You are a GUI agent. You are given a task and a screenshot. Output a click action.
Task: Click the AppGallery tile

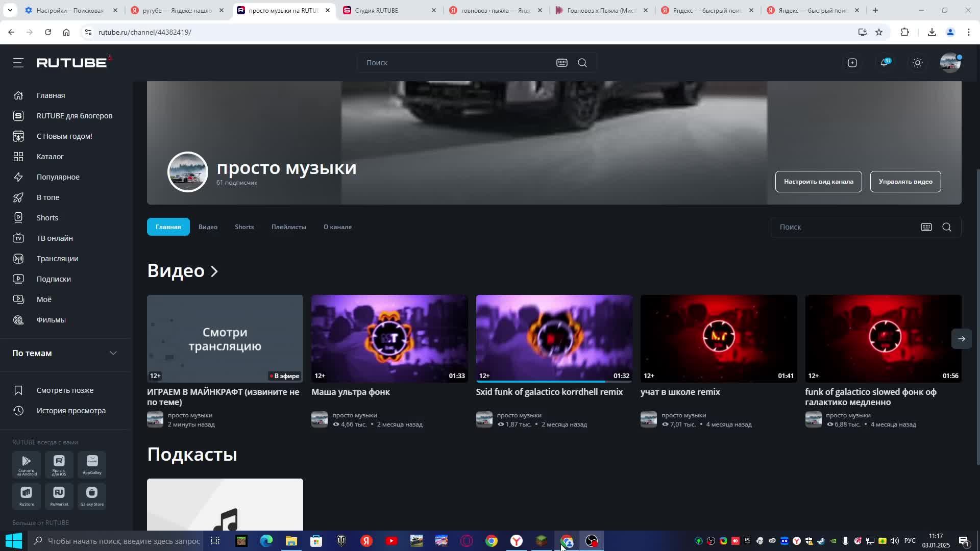[92, 465]
